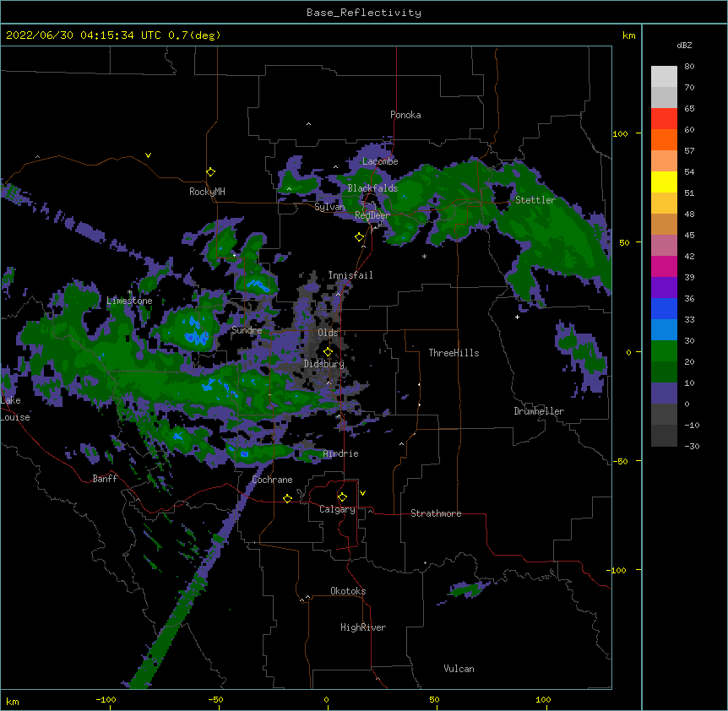Viewport: 728px width, 711px height.
Task: Click the Okotoks label
Action: click(x=348, y=591)
